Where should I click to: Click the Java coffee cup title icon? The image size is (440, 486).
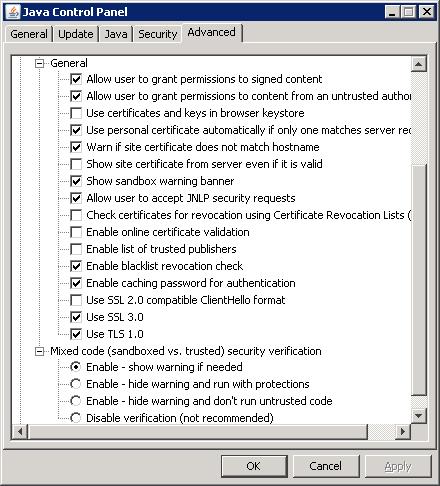(x=13, y=12)
